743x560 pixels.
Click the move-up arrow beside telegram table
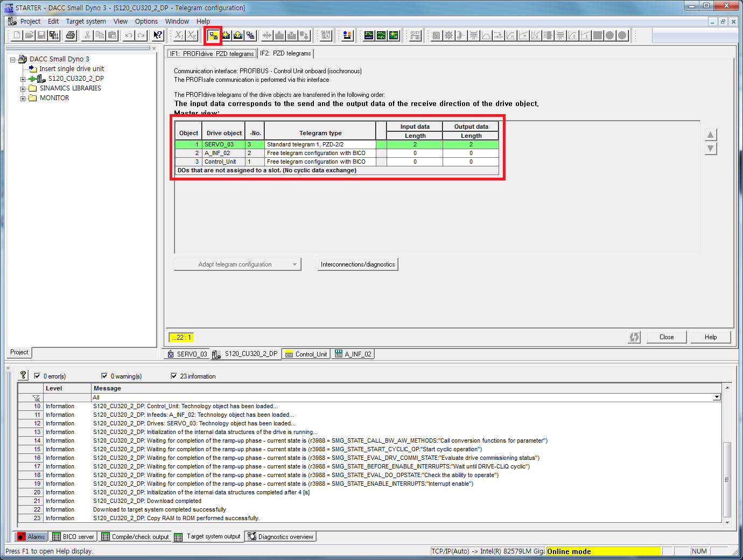(711, 135)
